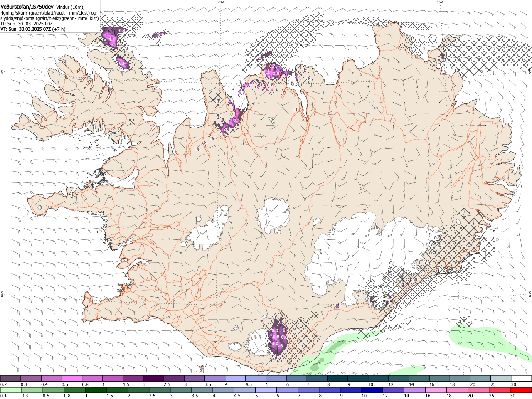Screen dimensions: 532x399
Task: Pick lower legend pink swatch starting at 20
Action: pos(478,390)
